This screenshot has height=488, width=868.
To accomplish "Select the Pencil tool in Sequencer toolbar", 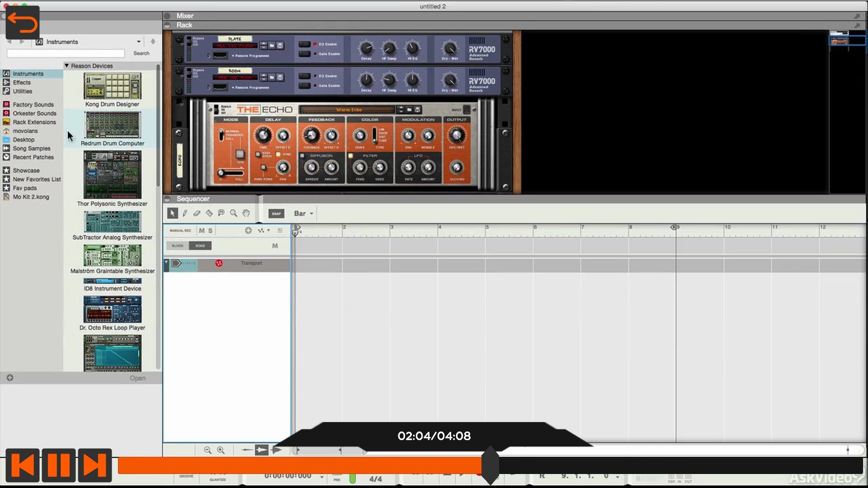I will tap(185, 213).
